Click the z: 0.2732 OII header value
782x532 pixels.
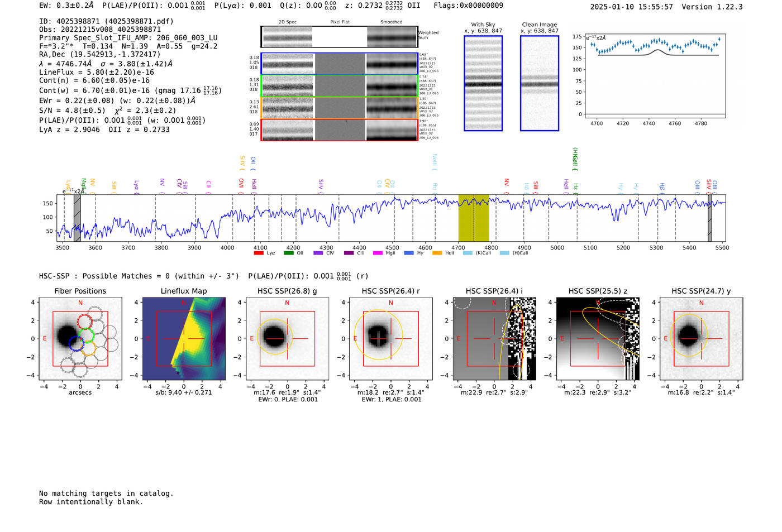[383, 6]
